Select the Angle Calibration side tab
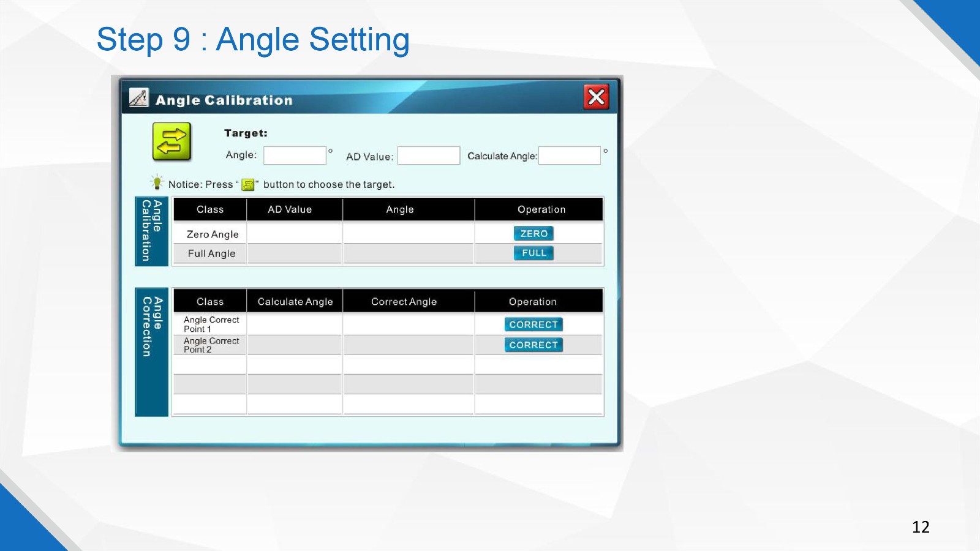980x551 pixels. tap(151, 231)
